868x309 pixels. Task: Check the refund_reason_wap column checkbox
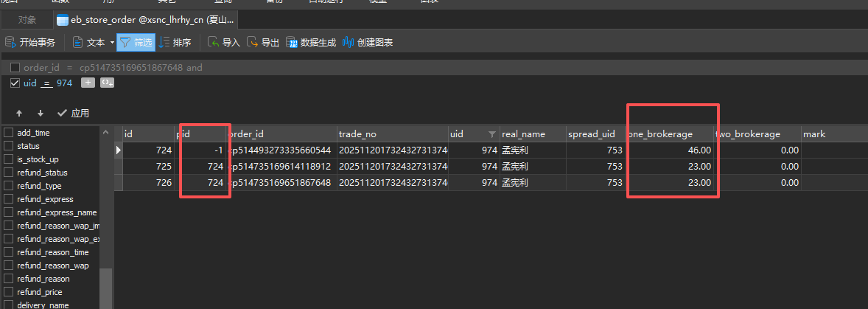point(8,265)
